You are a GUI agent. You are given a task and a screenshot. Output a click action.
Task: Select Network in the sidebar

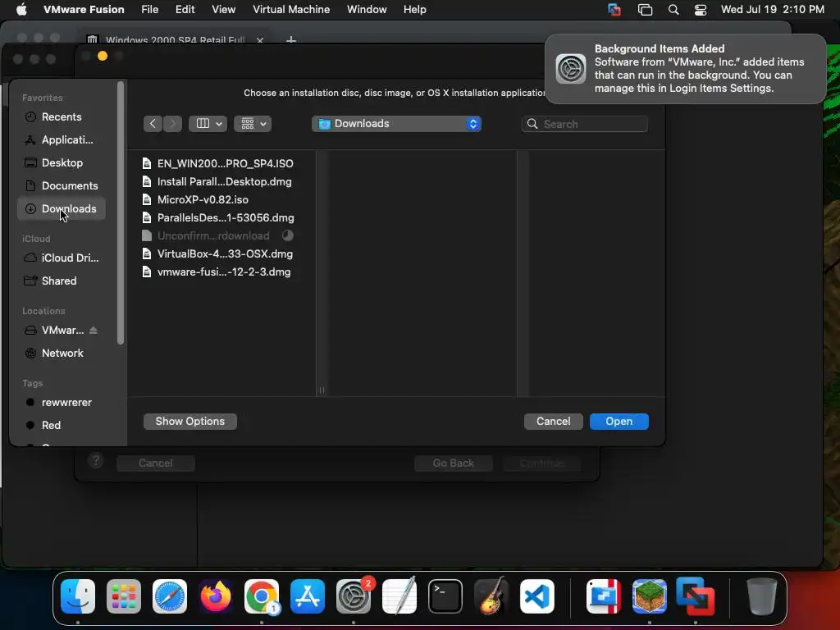click(61, 353)
